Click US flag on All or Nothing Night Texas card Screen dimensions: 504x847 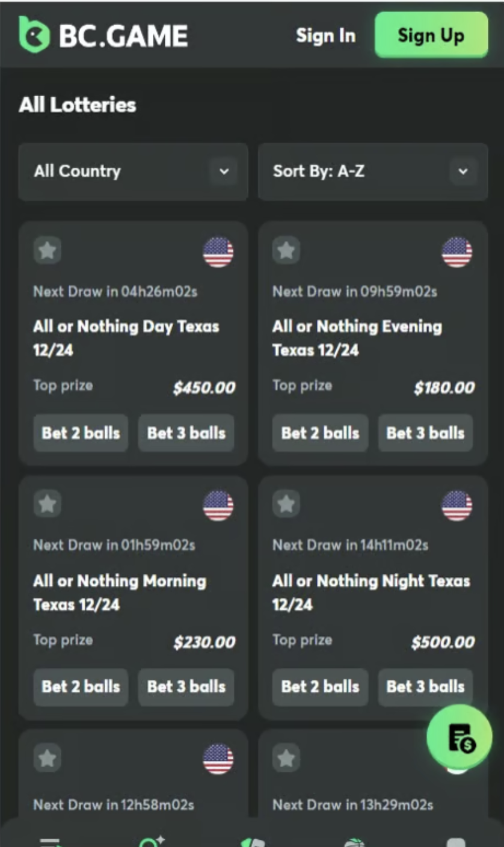[457, 505]
